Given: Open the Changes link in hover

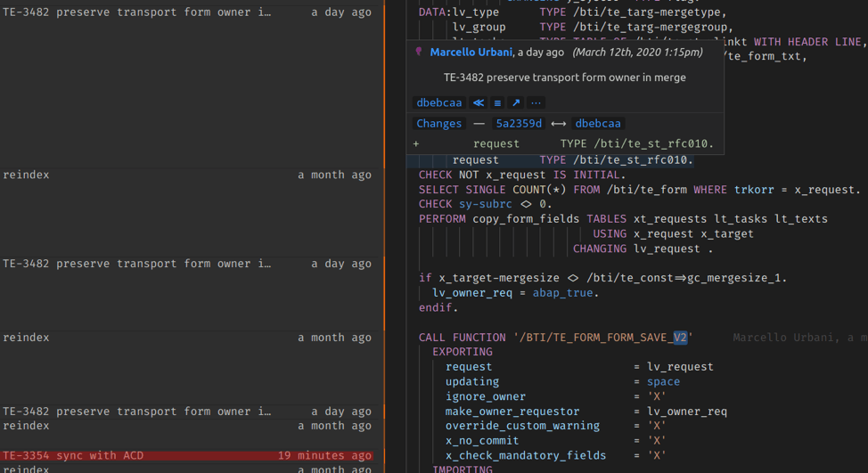Looking at the screenshot, I should coord(438,123).
